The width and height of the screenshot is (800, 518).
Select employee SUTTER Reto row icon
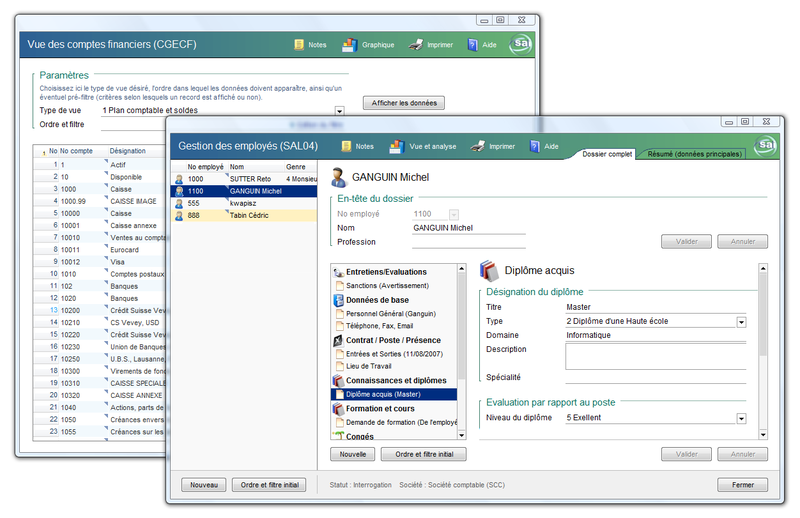179,179
